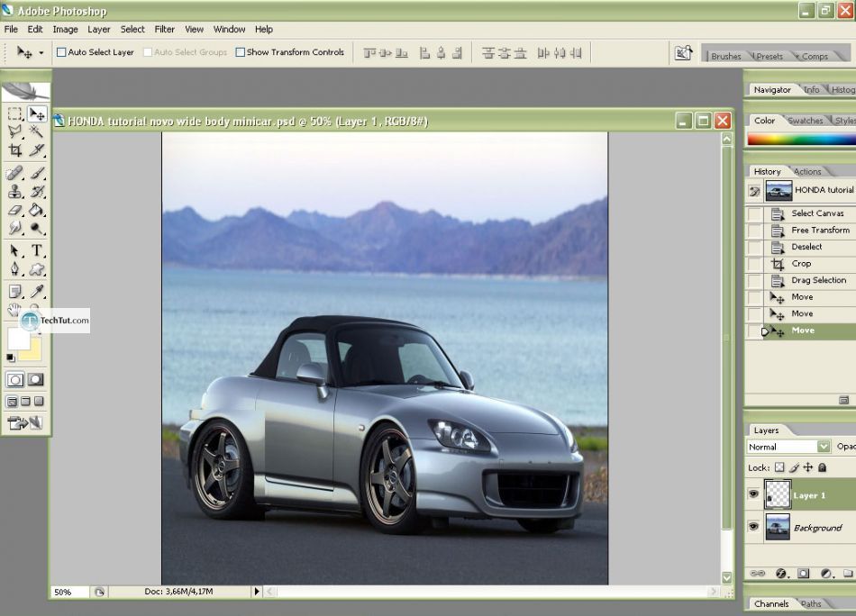Viewport: 856px width, 616px height.
Task: Select the Crop tool in toolbox
Action: pyautogui.click(x=14, y=149)
